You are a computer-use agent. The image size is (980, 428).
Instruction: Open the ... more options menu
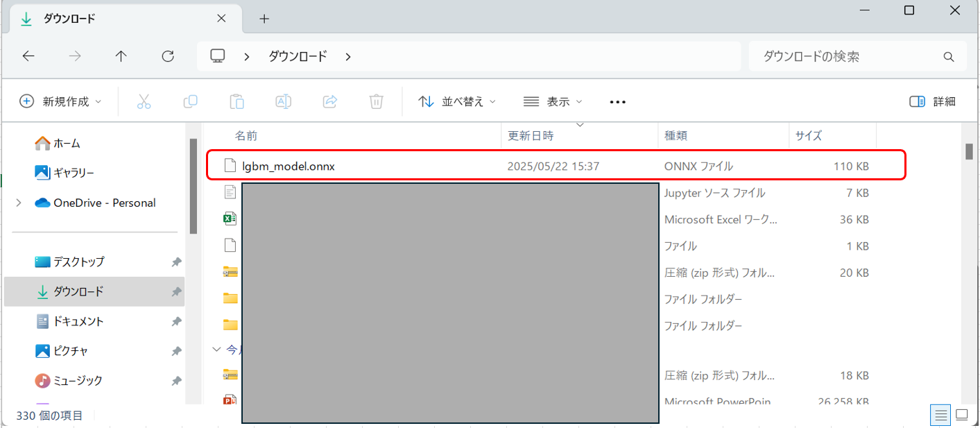(x=617, y=101)
